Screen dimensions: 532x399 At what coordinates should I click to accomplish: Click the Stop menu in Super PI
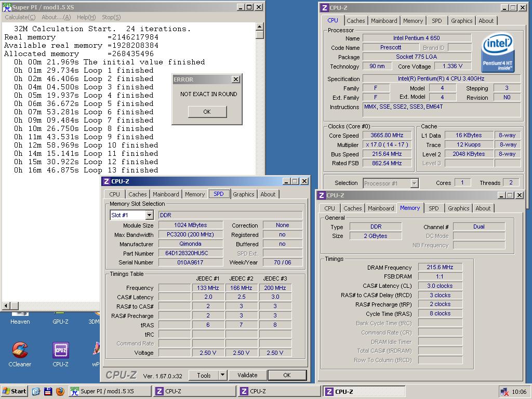pos(111,17)
